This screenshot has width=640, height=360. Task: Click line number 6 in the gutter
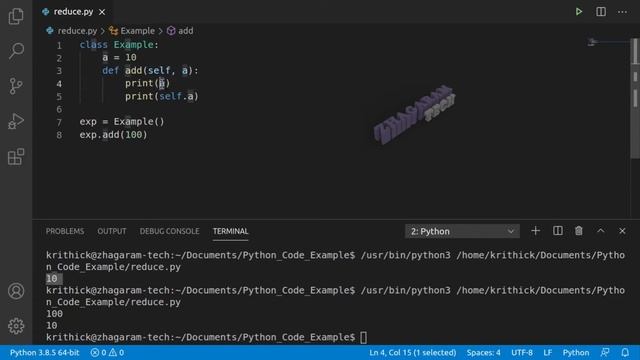pos(59,109)
